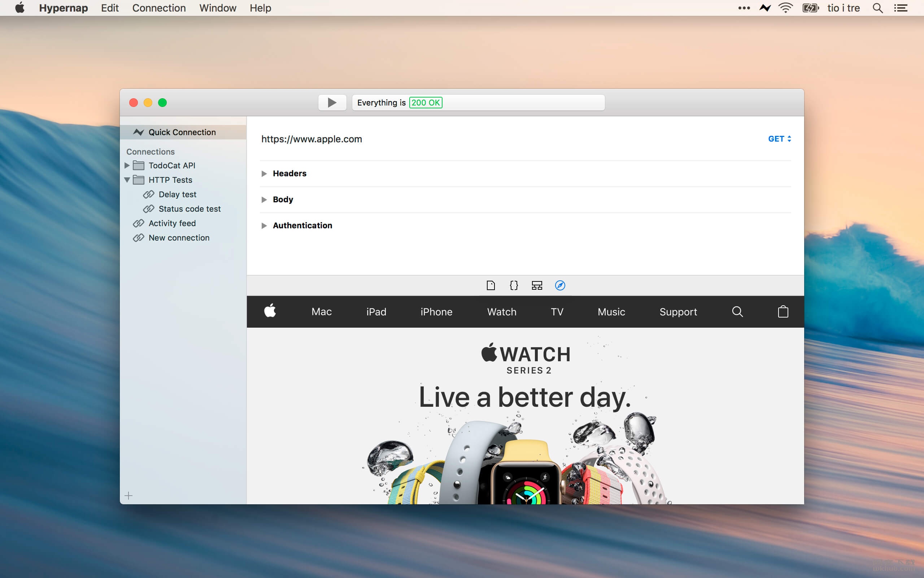Open the Help menu
This screenshot has height=578, width=924.
[260, 8]
